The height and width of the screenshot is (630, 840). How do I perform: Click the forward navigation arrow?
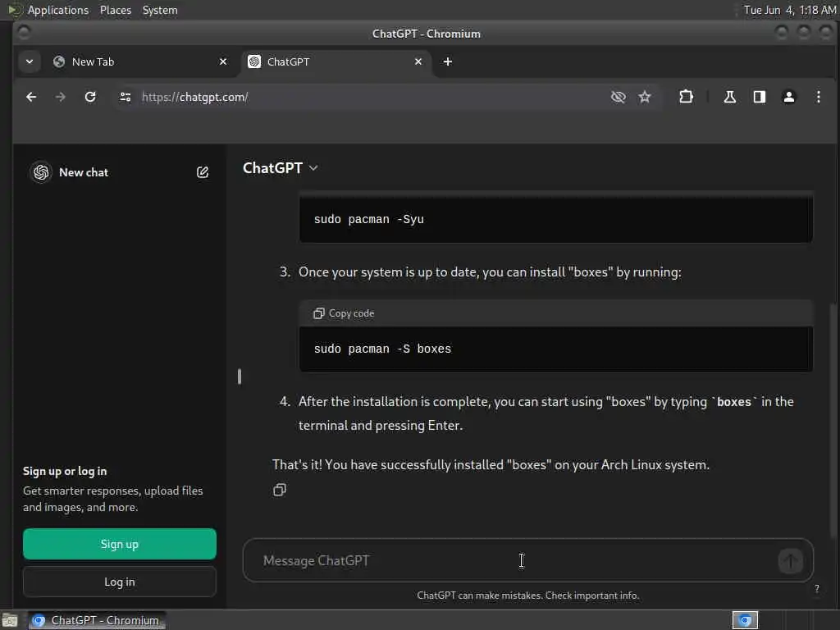[x=61, y=97]
